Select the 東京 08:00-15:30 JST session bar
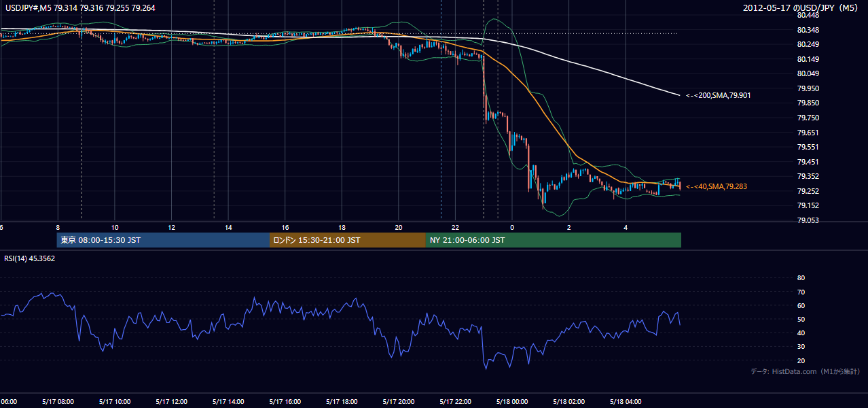Viewport: 868px width, 408px height. coord(163,240)
